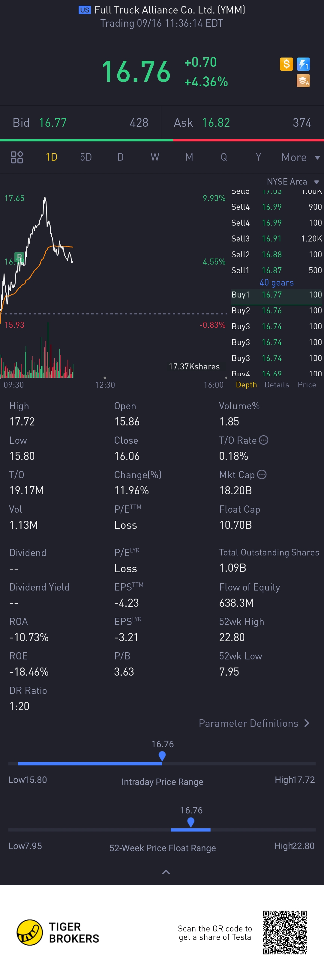The width and height of the screenshot is (324, 980).
Task: Switch to the W weekly chart tab
Action: (154, 157)
